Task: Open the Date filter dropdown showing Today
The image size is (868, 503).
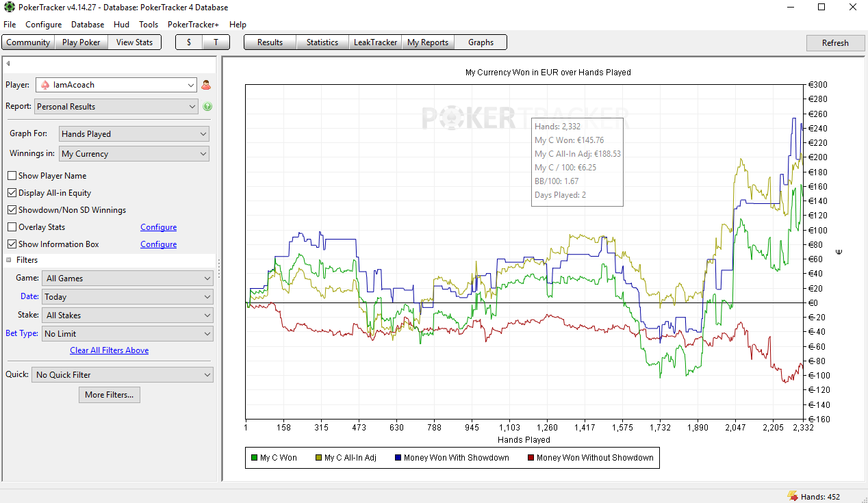Action: 127,297
